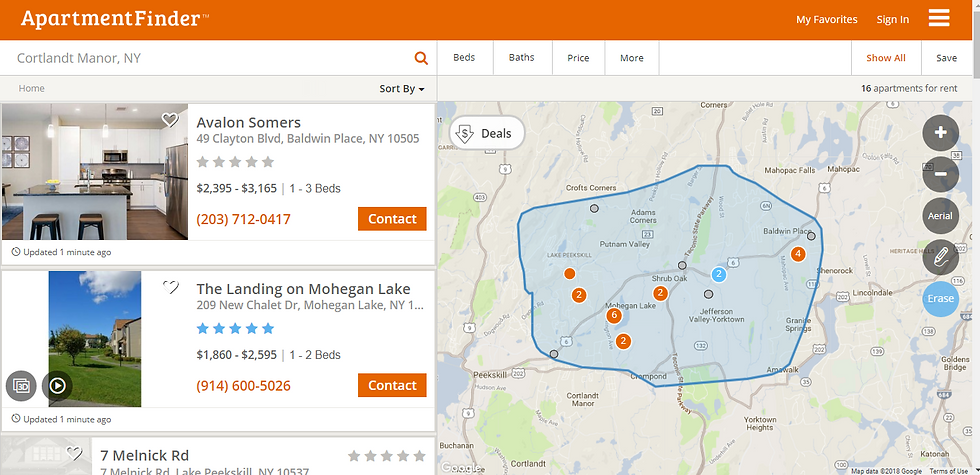Click 16 apartments for rent count

click(909, 89)
